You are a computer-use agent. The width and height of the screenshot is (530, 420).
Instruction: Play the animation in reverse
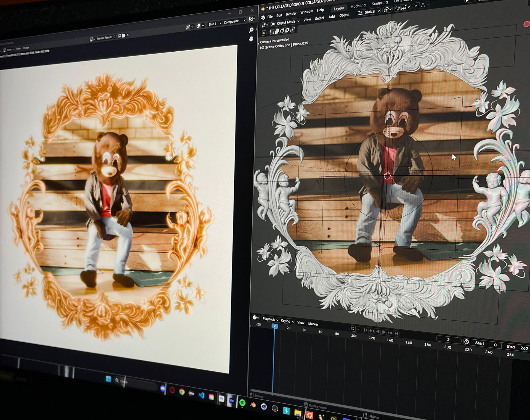tap(378, 331)
